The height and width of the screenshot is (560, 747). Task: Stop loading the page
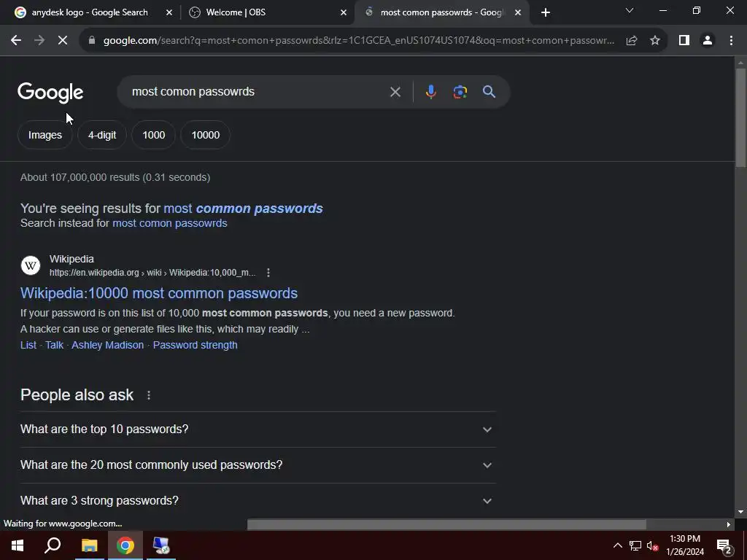63,41
